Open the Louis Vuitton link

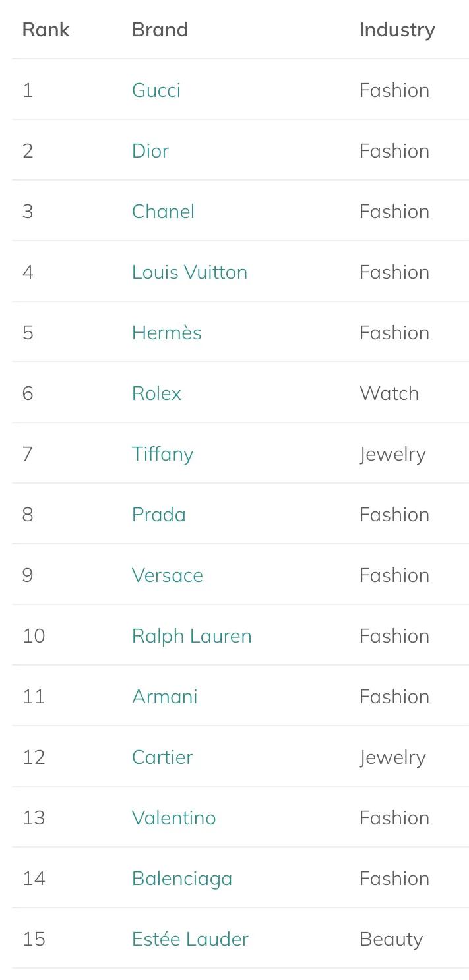(x=189, y=272)
